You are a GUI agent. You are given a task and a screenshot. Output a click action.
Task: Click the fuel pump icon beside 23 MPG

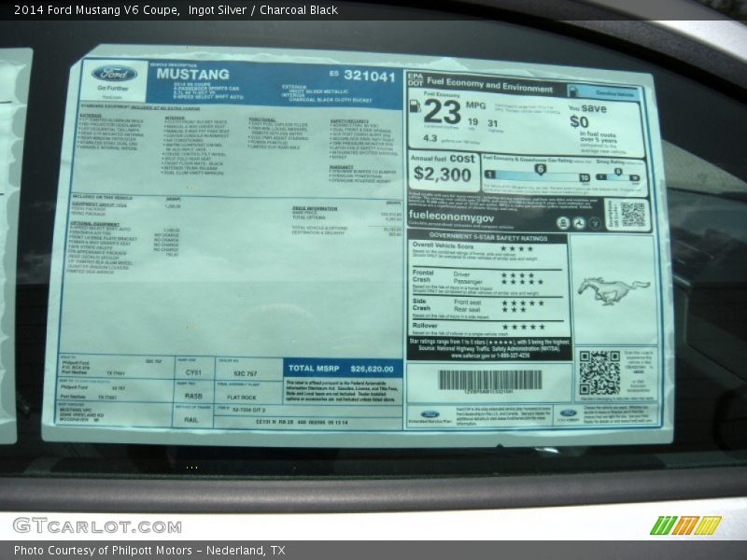click(x=415, y=106)
